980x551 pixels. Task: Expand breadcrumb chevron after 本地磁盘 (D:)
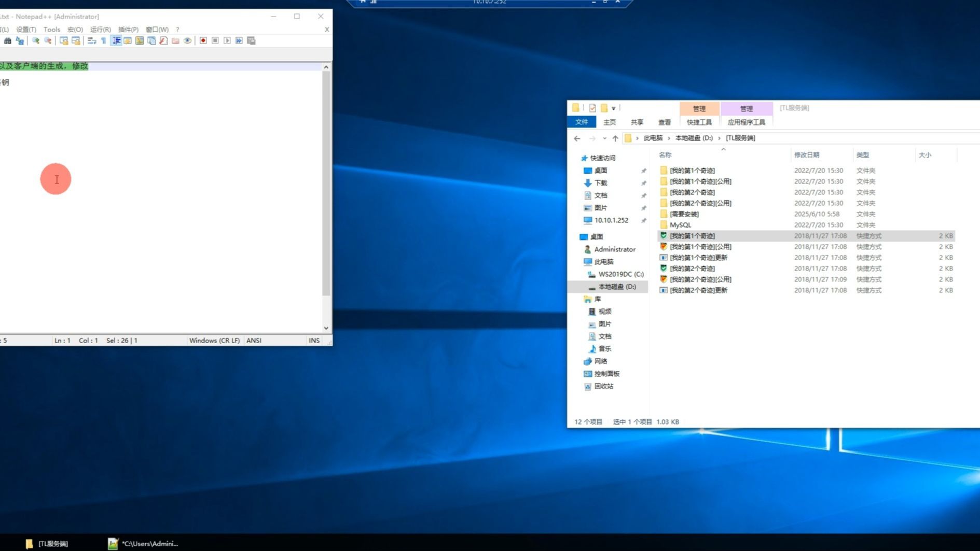point(719,138)
